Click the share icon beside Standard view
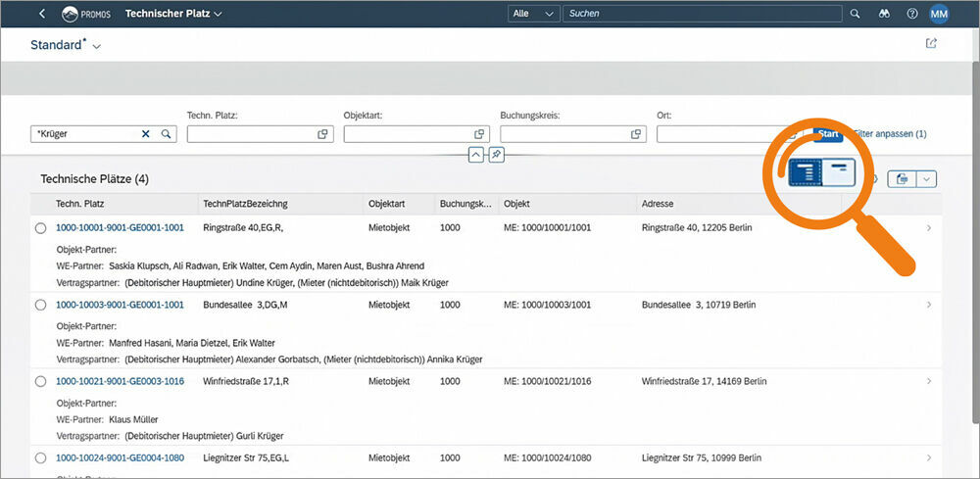The height and width of the screenshot is (479, 980). click(x=931, y=44)
